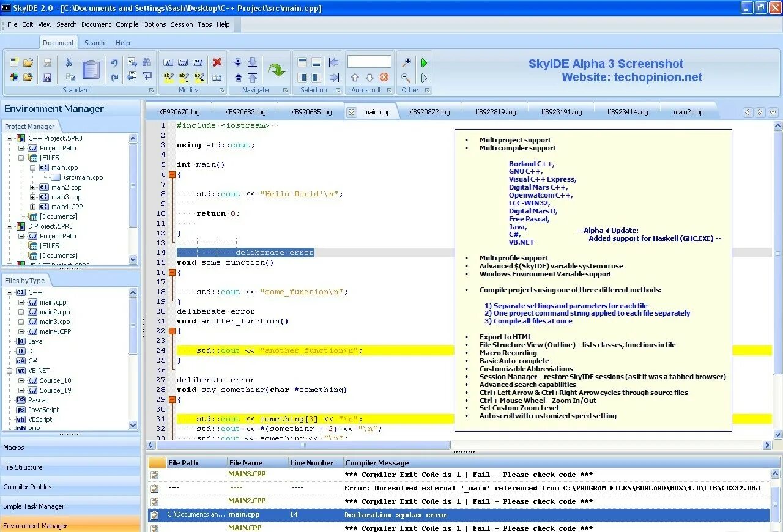783x532 pixels.
Task: Click the Zoom Out magnifier icon
Action: pyautogui.click(x=406, y=78)
